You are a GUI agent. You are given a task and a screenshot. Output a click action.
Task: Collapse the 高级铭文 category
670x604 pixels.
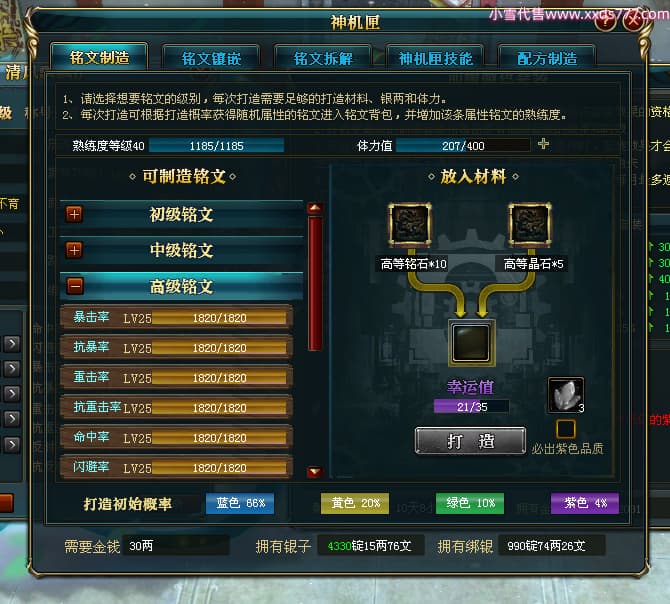(x=75, y=286)
